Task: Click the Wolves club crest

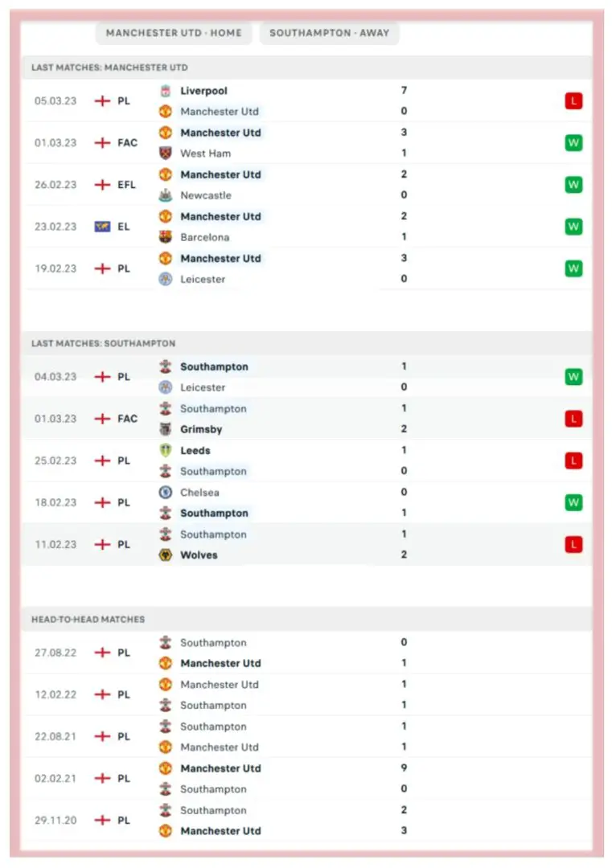Action: point(166,555)
